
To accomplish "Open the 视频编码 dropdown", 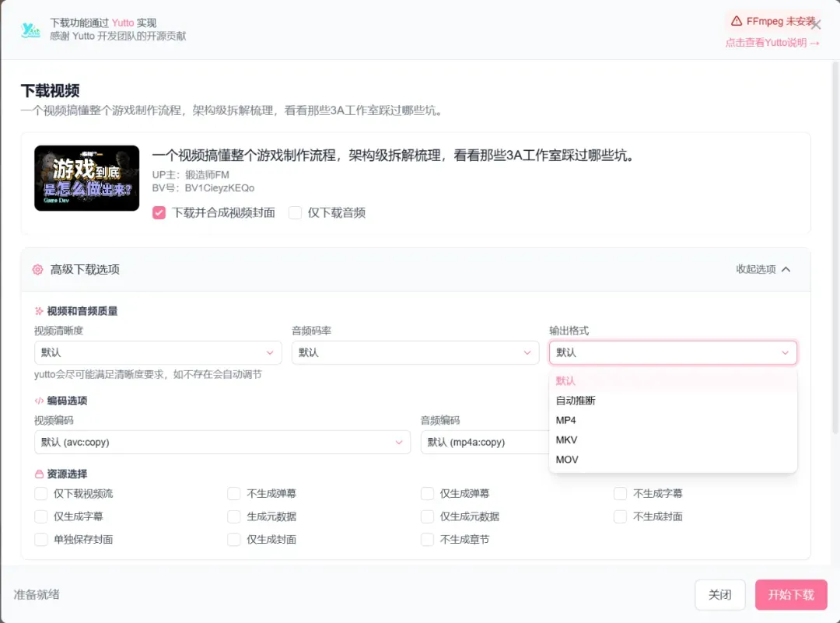I will pos(222,442).
